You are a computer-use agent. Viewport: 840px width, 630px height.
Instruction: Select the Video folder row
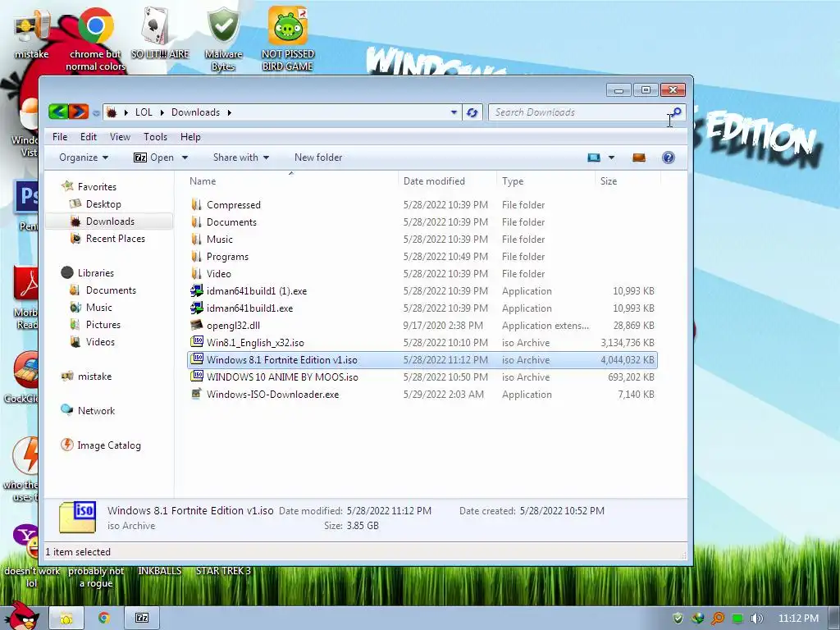(x=422, y=274)
